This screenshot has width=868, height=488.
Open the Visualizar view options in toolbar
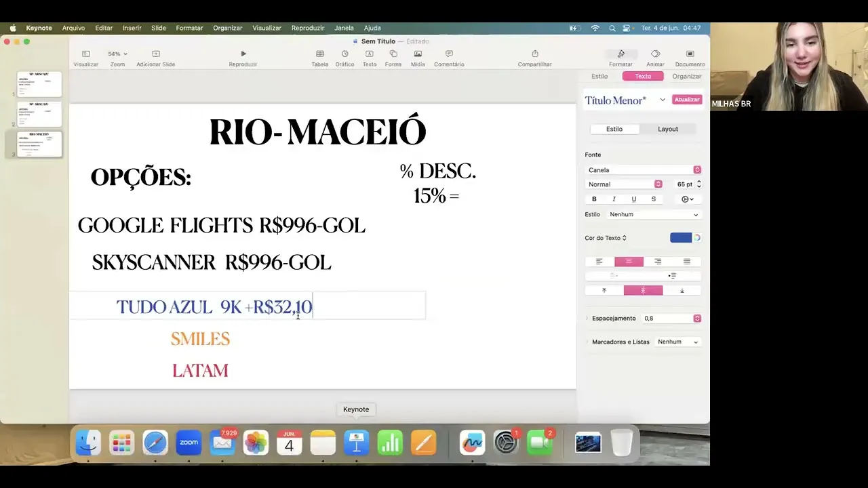point(85,58)
